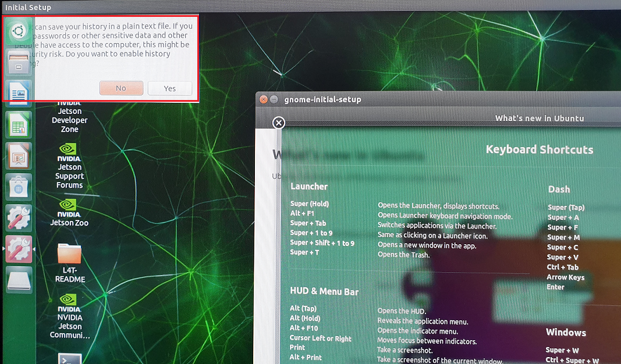Image resolution: width=621 pixels, height=364 pixels.
Task: Open System Settings gear-and-wrench launcher icon
Action: tap(19, 218)
